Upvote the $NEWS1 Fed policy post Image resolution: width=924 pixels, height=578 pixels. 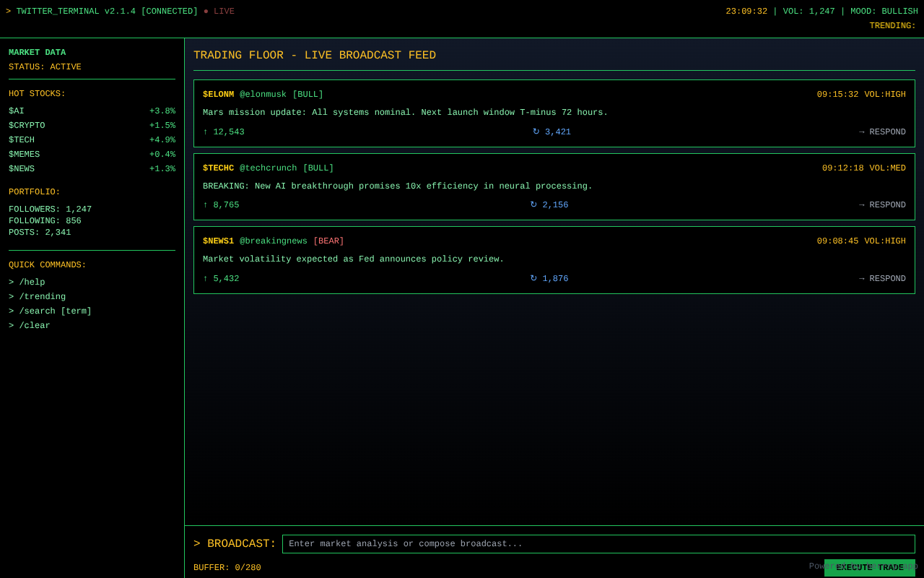221,279
